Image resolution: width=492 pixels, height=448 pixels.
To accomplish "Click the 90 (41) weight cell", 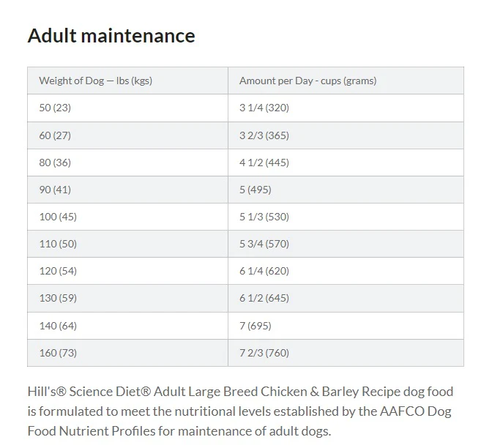I will tap(127, 190).
